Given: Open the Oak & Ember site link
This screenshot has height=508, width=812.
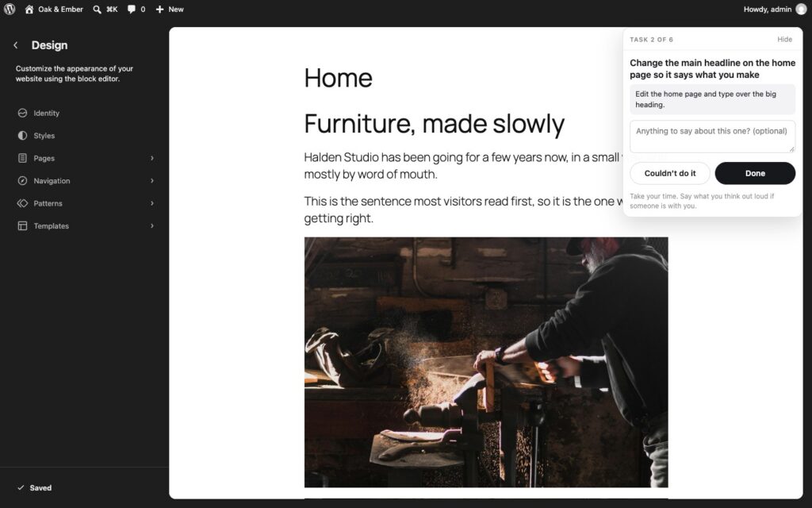Looking at the screenshot, I should (x=60, y=10).
